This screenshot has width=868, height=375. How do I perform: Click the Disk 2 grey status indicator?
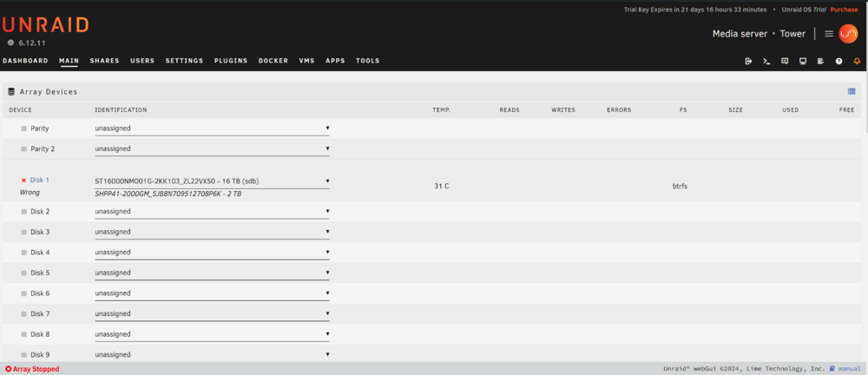23,212
